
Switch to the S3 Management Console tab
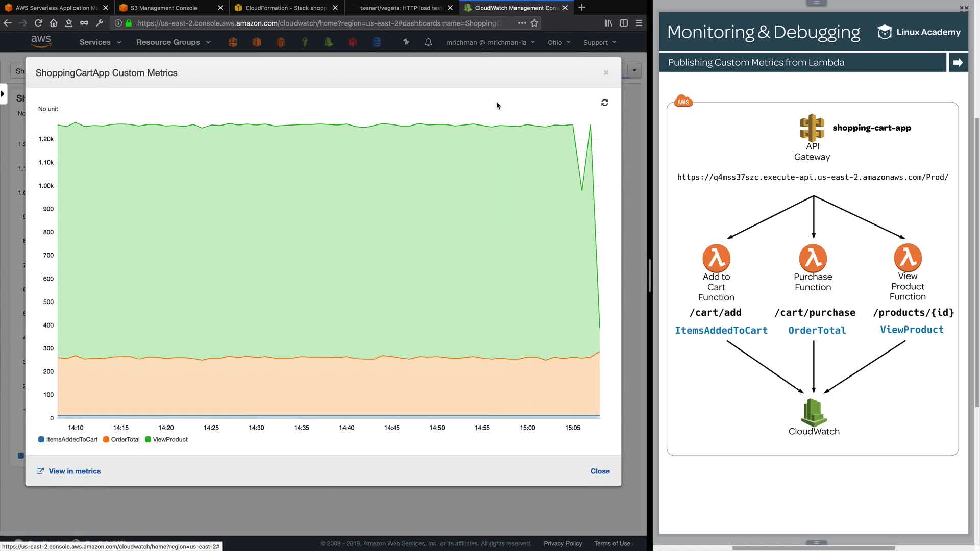coord(164,8)
